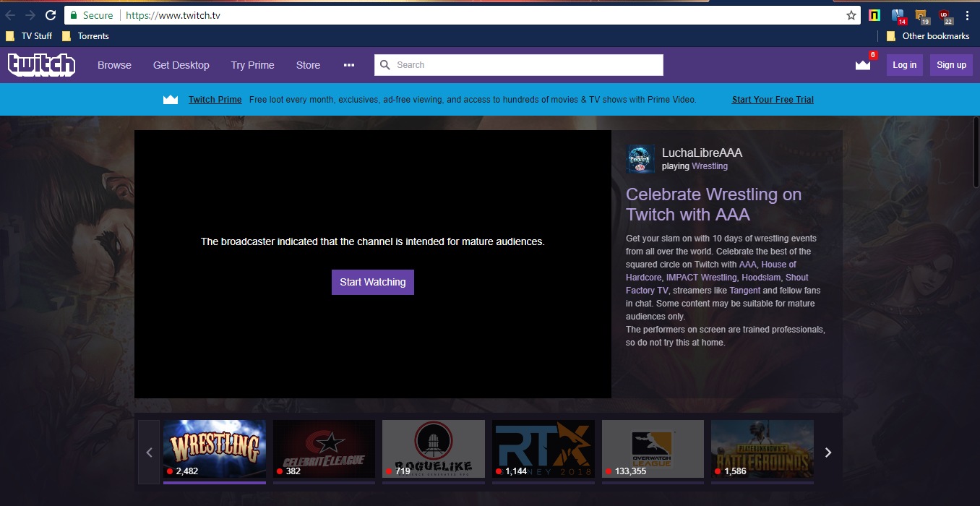Viewport: 980px width, 506px height.
Task: Follow the AAA link in description
Action: (747, 265)
